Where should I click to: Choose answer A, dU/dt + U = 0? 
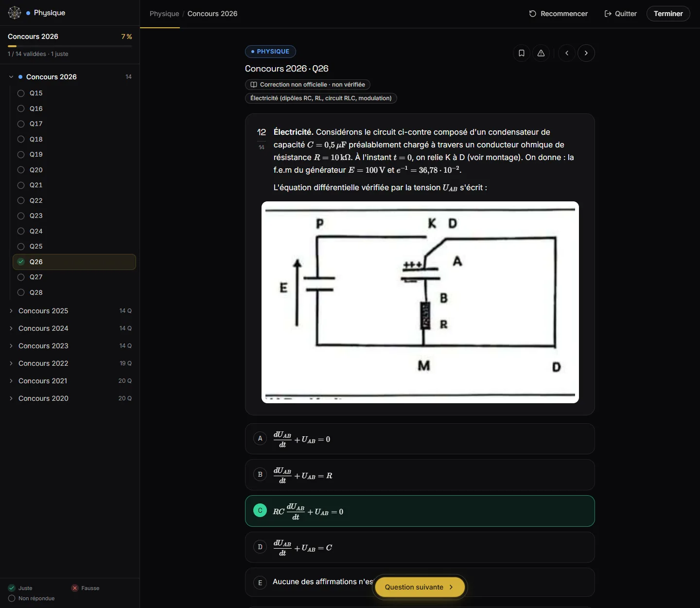click(420, 439)
